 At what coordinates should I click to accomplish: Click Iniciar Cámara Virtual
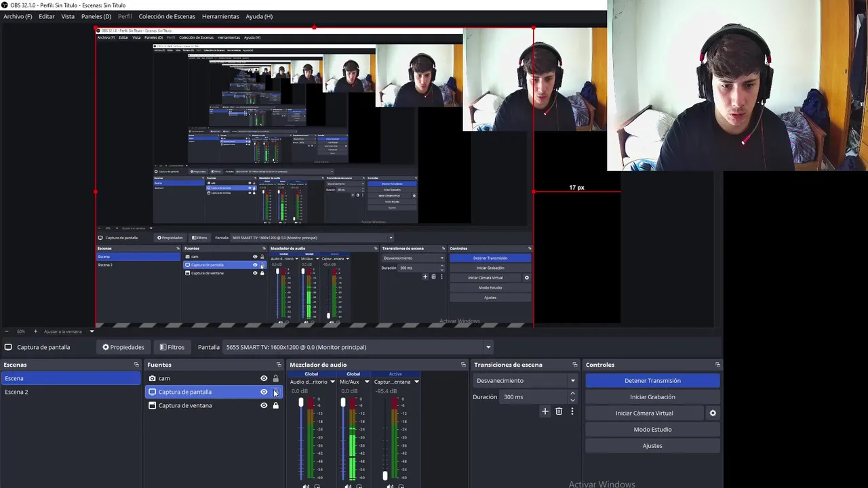(x=644, y=413)
